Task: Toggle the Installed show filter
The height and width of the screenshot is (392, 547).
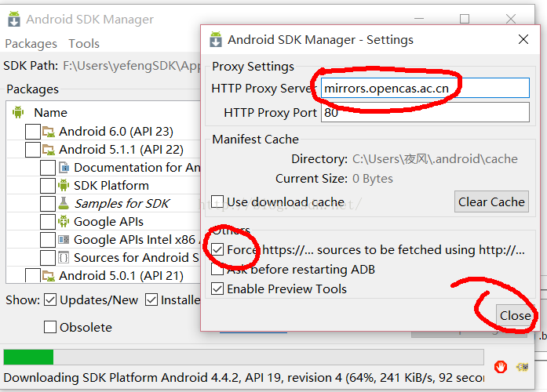Action: [151, 299]
